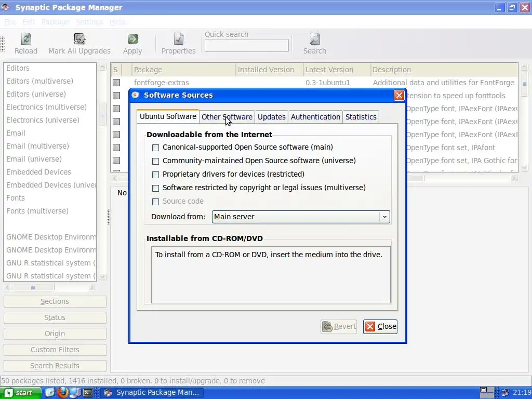This screenshot has height=399, width=532.
Task: Click Synaptic Package Manager taskbar entry
Action: [x=152, y=393]
